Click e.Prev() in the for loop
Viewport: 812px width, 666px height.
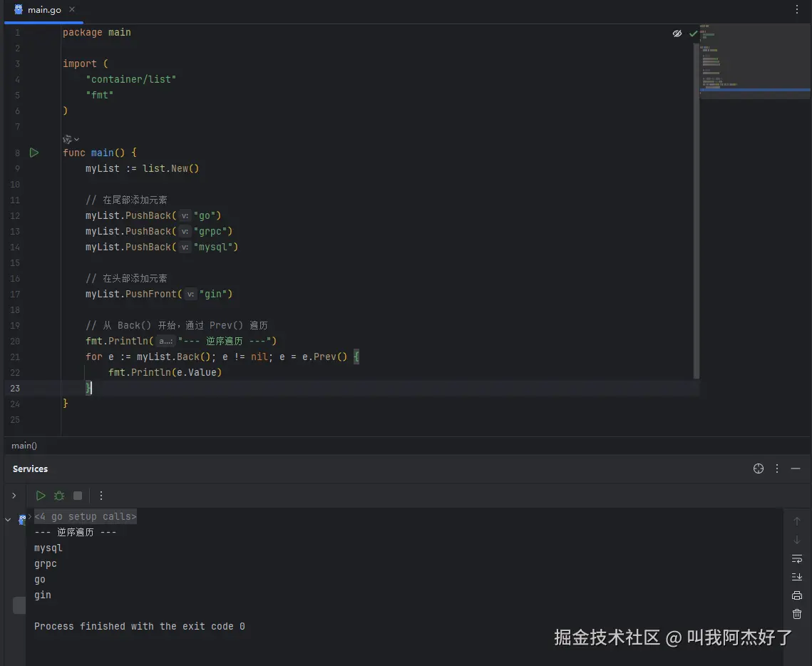[x=324, y=357]
